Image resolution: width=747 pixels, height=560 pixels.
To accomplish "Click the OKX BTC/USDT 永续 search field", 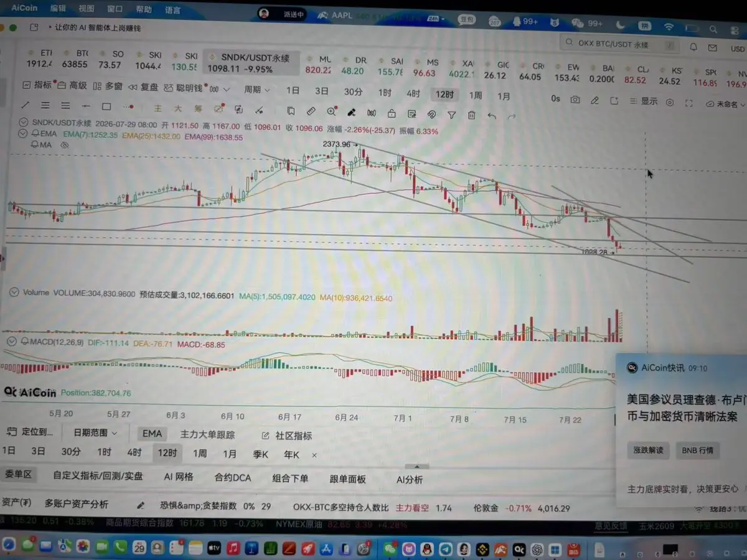I will click(x=619, y=45).
